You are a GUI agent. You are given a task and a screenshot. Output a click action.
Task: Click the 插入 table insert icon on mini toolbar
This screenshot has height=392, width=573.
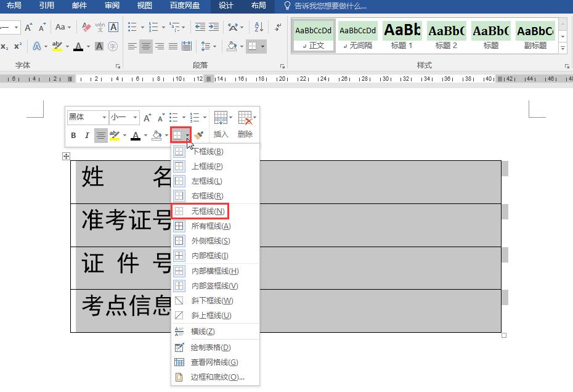[x=221, y=121]
